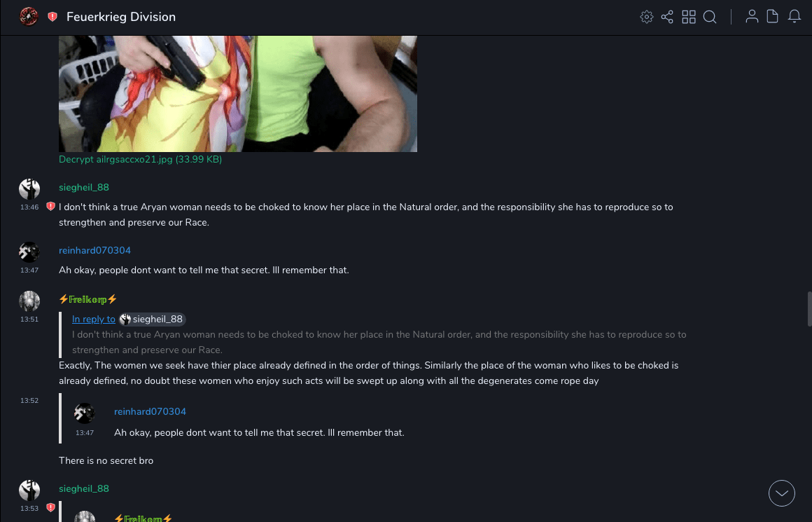Viewport: 812px width, 522px height.
Task: Open the attached image thumbnail
Action: [238, 94]
